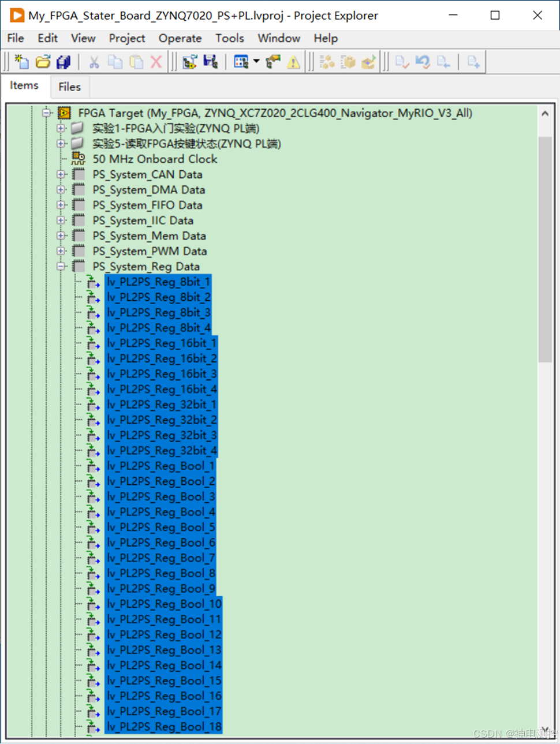Open the Tools menu
This screenshot has height=744, width=560.
[230, 38]
